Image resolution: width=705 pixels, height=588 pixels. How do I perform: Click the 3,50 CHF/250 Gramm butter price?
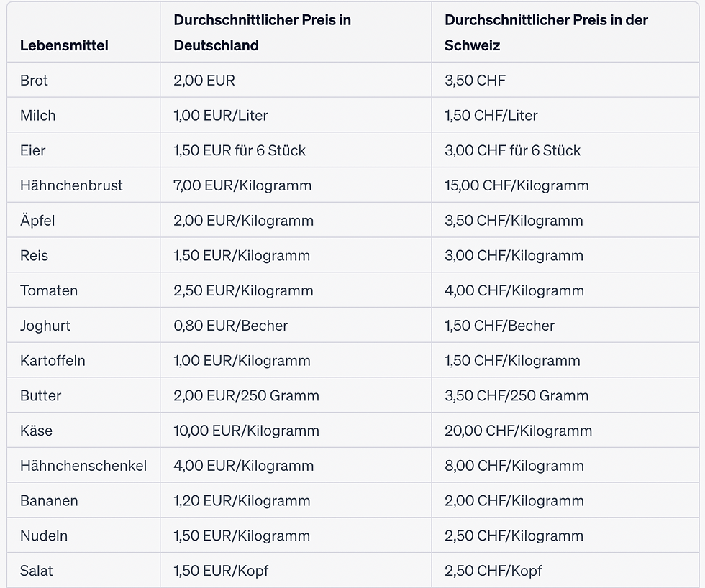point(517,396)
